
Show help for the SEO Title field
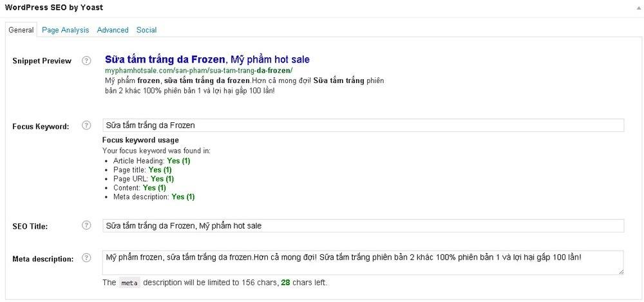tap(86, 225)
